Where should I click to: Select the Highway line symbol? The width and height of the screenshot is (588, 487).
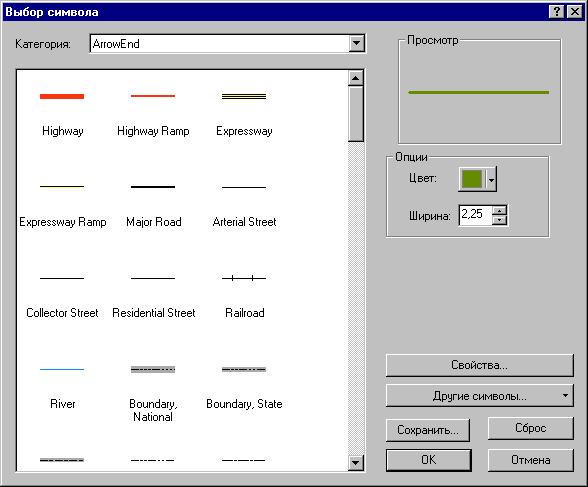coord(62,112)
